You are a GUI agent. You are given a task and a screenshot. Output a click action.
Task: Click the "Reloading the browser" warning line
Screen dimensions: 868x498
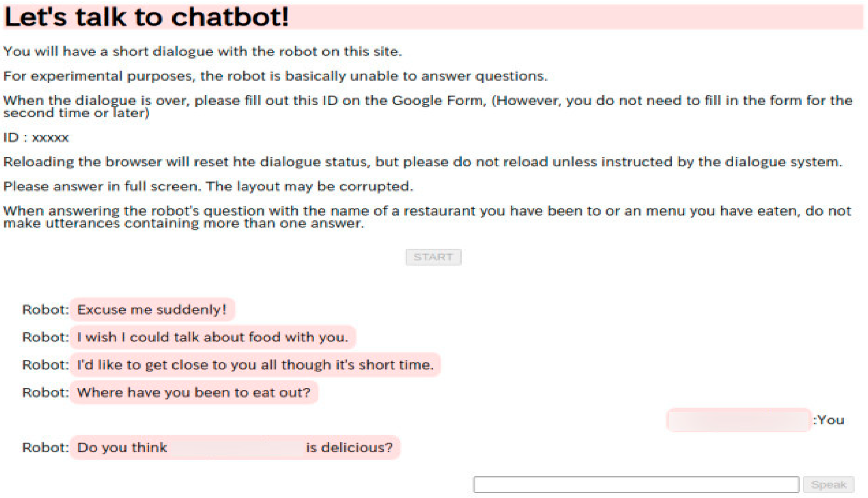click(423, 162)
